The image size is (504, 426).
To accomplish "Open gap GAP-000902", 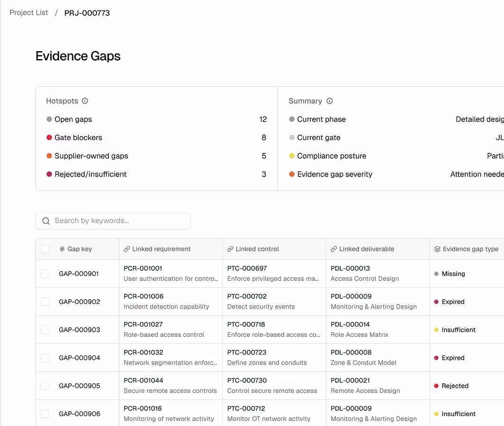I will [x=80, y=302].
